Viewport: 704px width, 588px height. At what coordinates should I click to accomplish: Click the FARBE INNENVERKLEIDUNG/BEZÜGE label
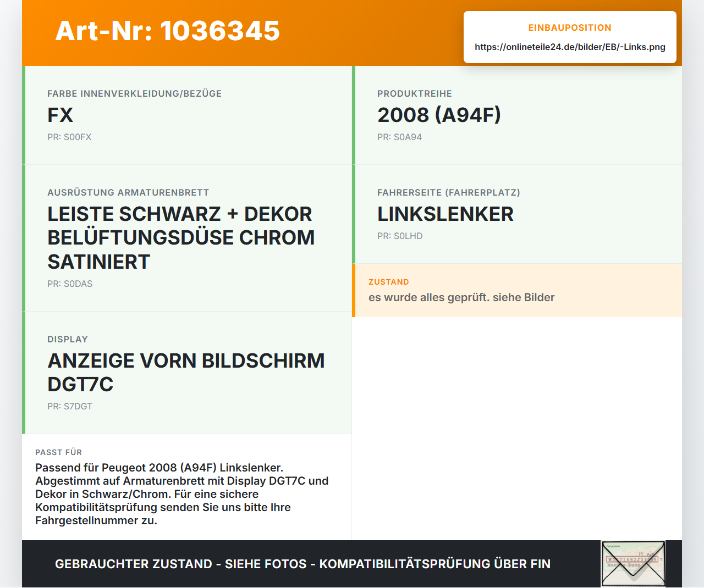tap(135, 93)
